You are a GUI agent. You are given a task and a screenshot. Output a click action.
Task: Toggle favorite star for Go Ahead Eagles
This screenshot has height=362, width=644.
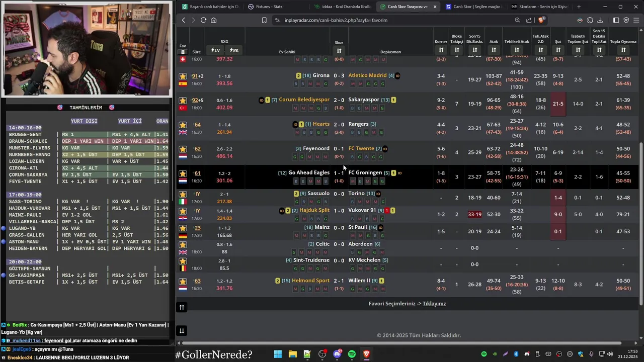click(x=183, y=173)
